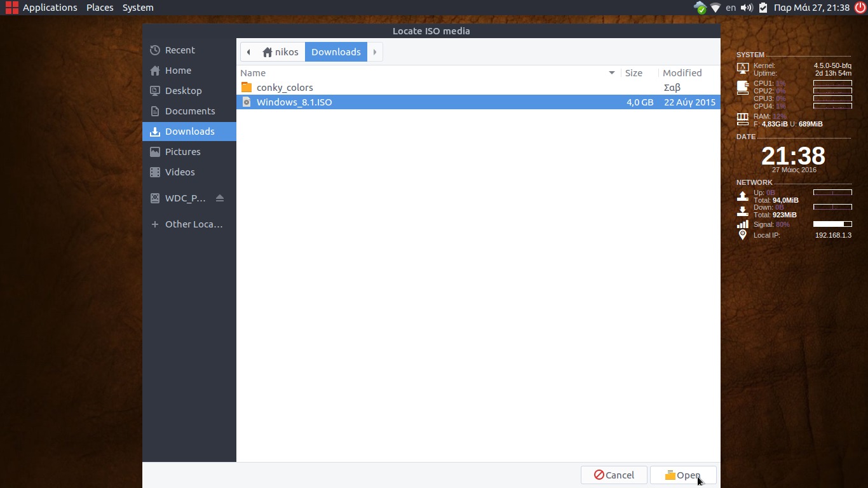Open the Places menu

pos(100,8)
